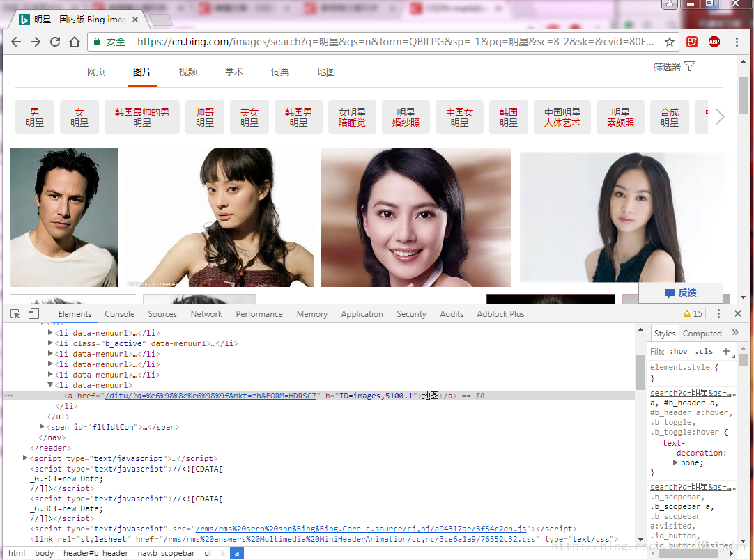Open the DevTools Network tab
Image resolution: width=754 pixels, height=560 pixels.
206,314
